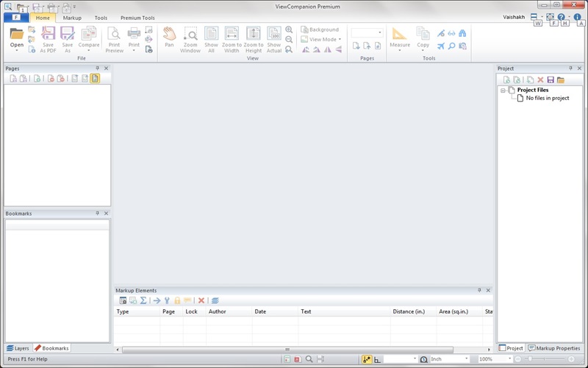
Task: Open the View Mode dropdown
Action: [x=321, y=39]
